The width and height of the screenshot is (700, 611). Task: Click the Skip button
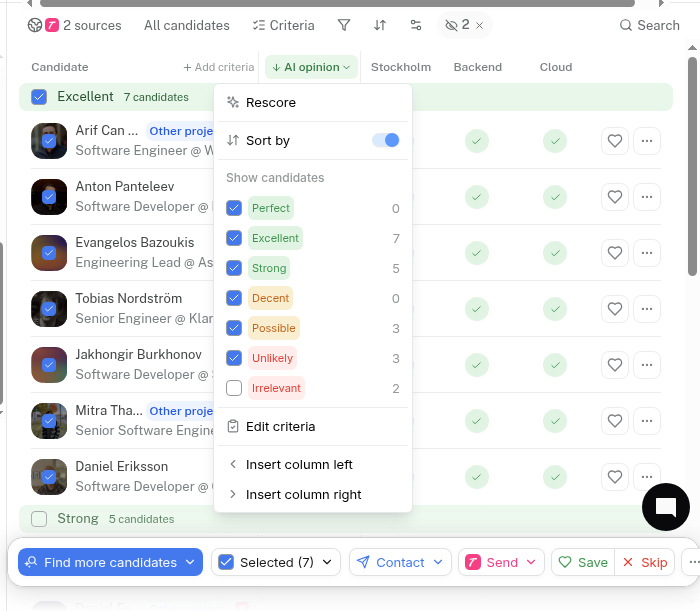(645, 562)
